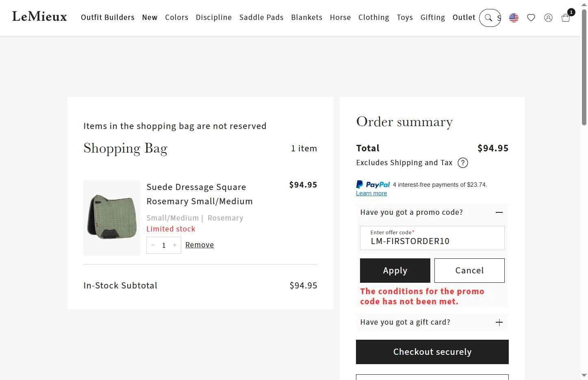Click the PayPal logo
The width and height of the screenshot is (588, 380).
pos(373,184)
